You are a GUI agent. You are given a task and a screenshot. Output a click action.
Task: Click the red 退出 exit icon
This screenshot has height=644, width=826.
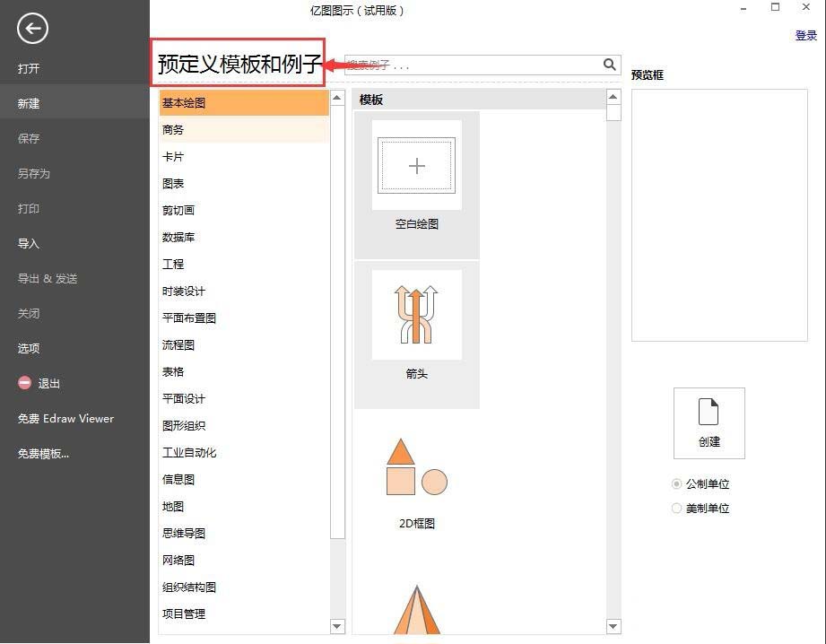pyautogui.click(x=25, y=383)
